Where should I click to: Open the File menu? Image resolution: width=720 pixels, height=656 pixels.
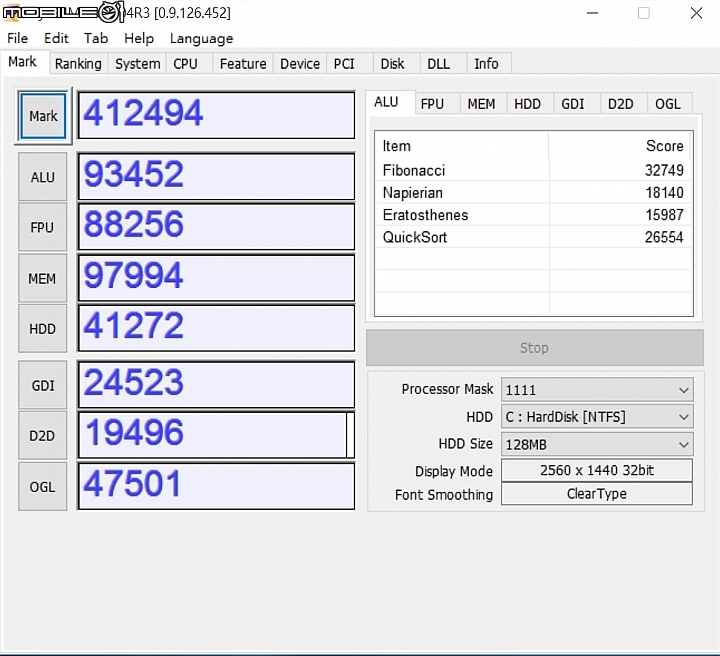pos(17,39)
